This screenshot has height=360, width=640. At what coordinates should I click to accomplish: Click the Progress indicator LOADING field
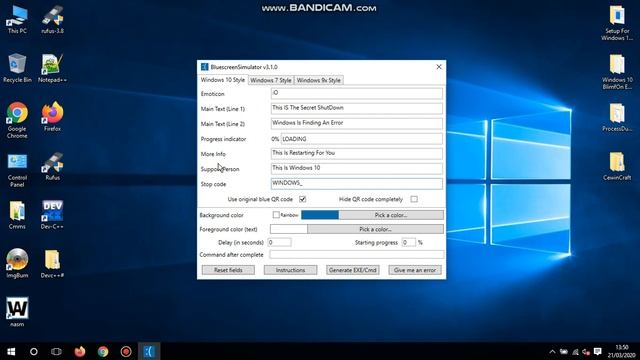pyautogui.click(x=362, y=139)
